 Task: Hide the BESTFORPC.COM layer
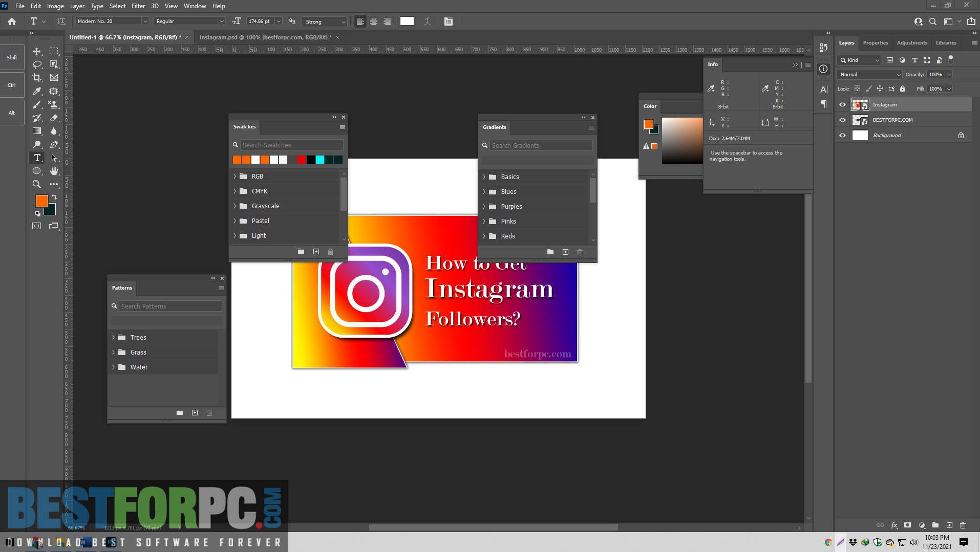pos(842,120)
